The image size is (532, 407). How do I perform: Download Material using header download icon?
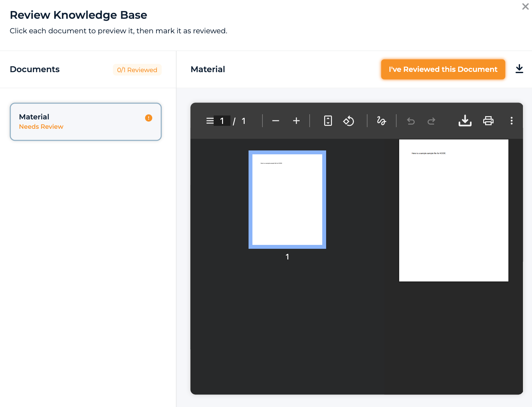tap(519, 69)
